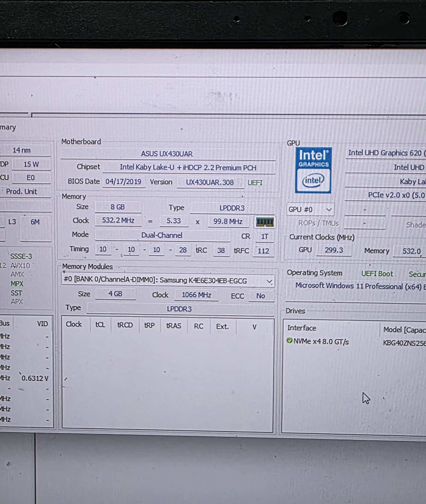This screenshot has width=426, height=504.
Task: Click the tRC value 38
Action: (221, 250)
